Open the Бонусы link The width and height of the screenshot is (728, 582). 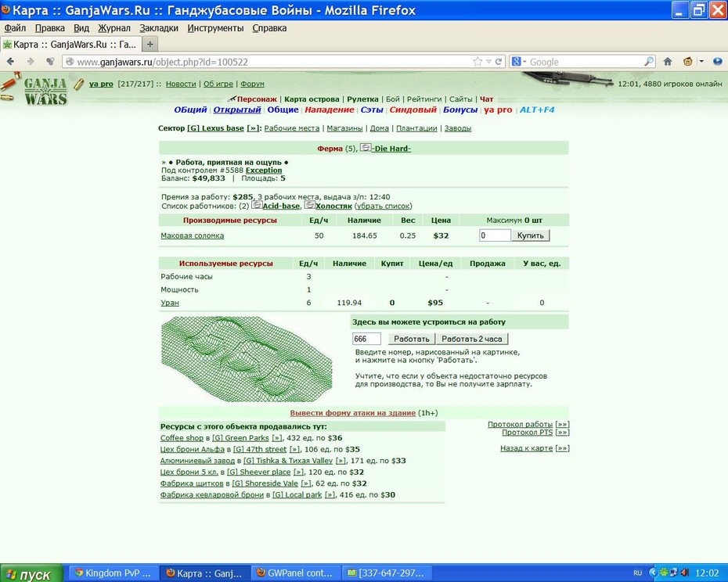460,110
